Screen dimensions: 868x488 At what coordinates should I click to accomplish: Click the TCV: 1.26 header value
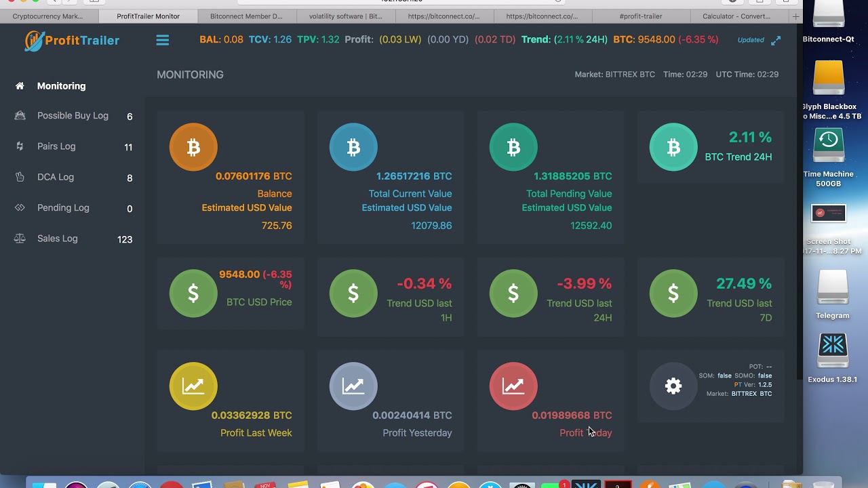(270, 40)
